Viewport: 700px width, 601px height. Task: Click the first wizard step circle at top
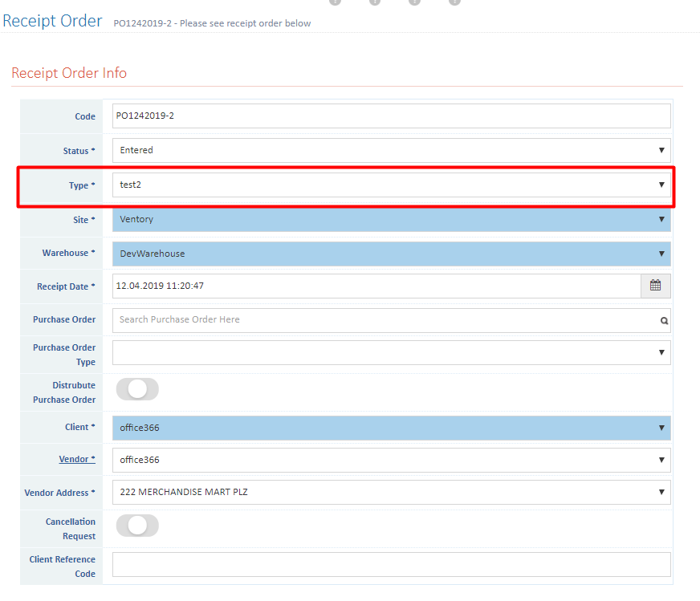335,2
